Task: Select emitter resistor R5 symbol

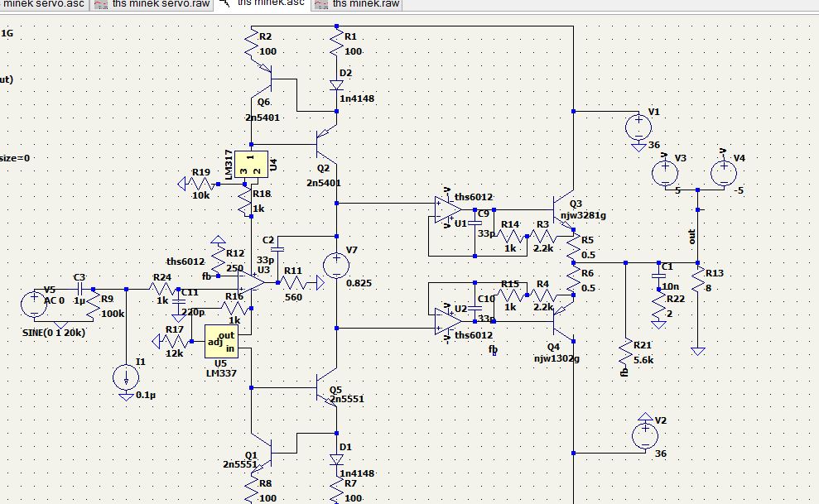Action: 574,247
